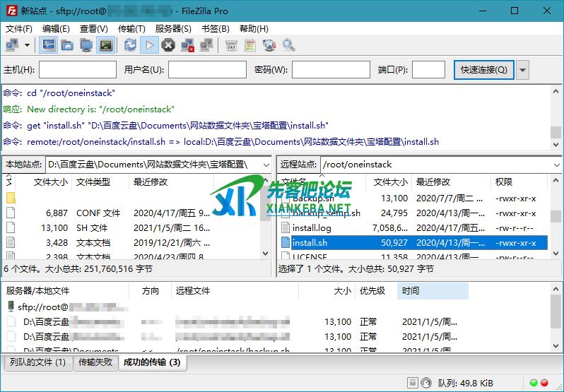Click the speed limits icon in status bar
This screenshot has height=392, width=564.
click(x=426, y=383)
